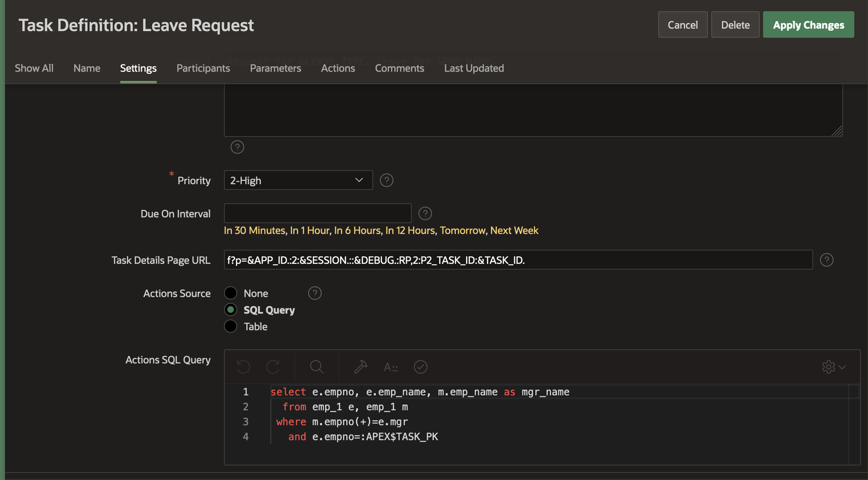Click the Query Builder wrench icon
The height and width of the screenshot is (480, 868).
(x=360, y=367)
